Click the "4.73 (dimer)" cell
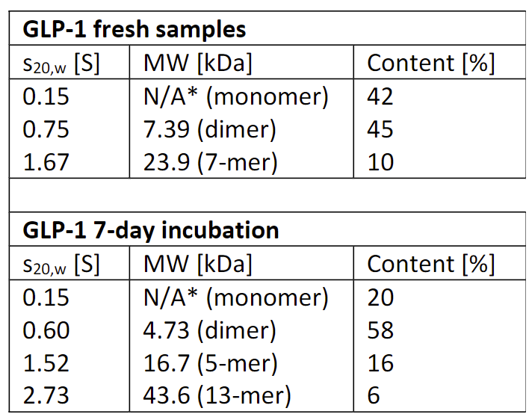This screenshot has width=529, height=420. click(210, 330)
